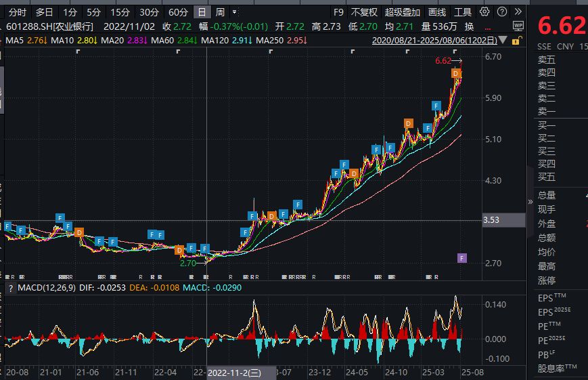Open the 画线 drawing tools

tap(437, 12)
